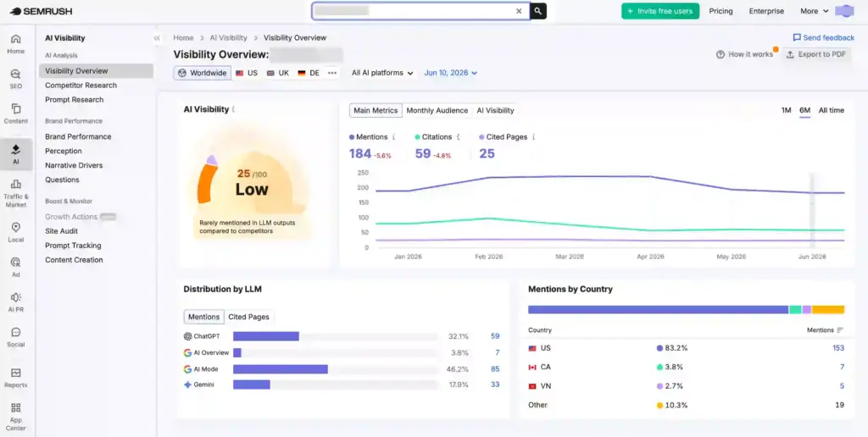Open the All AI platforms dropdown
Image resolution: width=868 pixels, height=437 pixels.
pos(382,73)
